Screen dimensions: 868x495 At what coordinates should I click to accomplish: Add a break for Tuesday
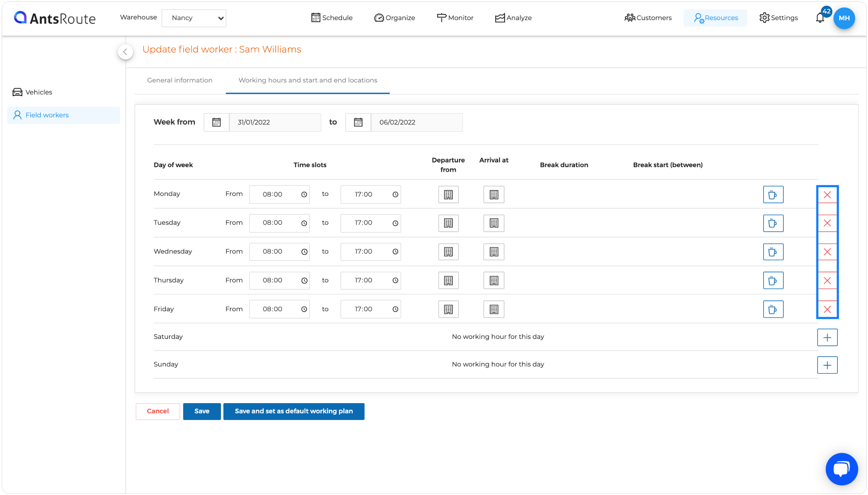tap(773, 223)
